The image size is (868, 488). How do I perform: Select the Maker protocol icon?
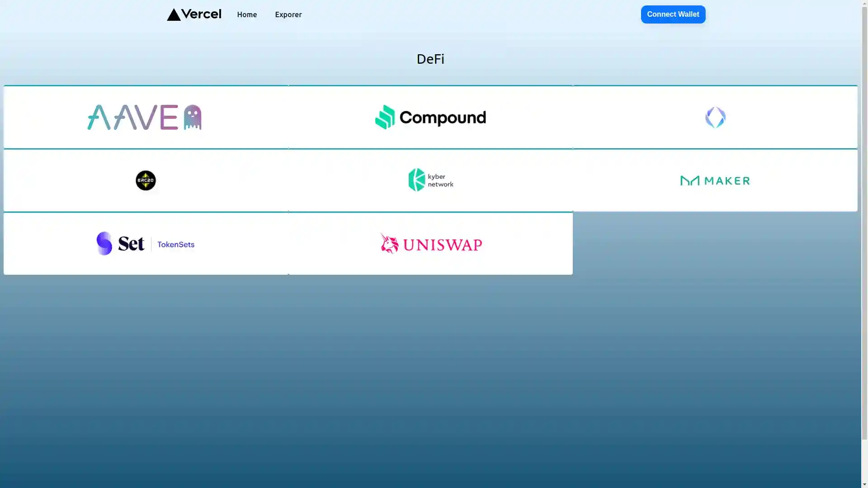click(715, 180)
